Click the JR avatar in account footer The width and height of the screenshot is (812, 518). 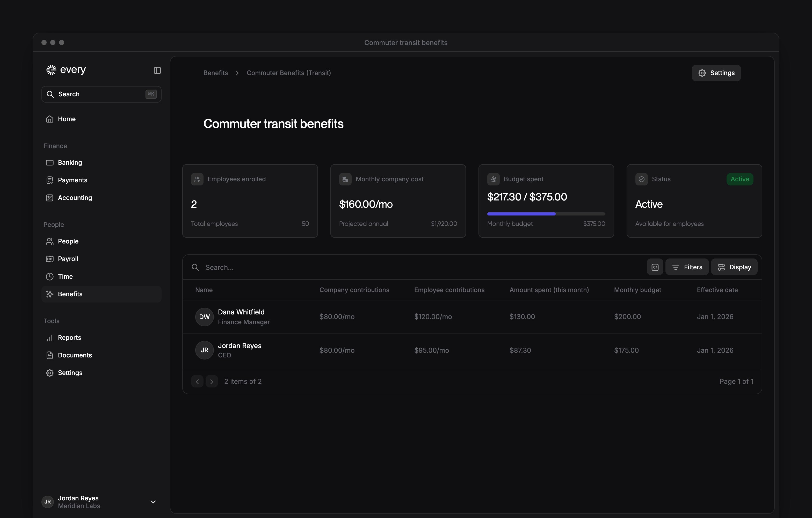tap(48, 502)
